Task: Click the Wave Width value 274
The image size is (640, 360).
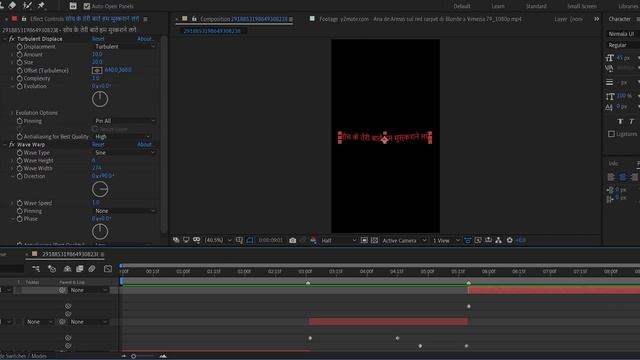Action: [96, 168]
